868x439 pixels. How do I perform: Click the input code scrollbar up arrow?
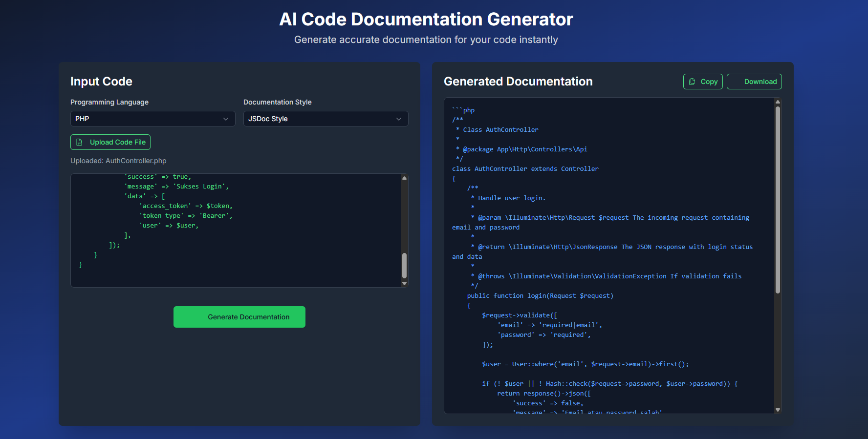point(404,178)
